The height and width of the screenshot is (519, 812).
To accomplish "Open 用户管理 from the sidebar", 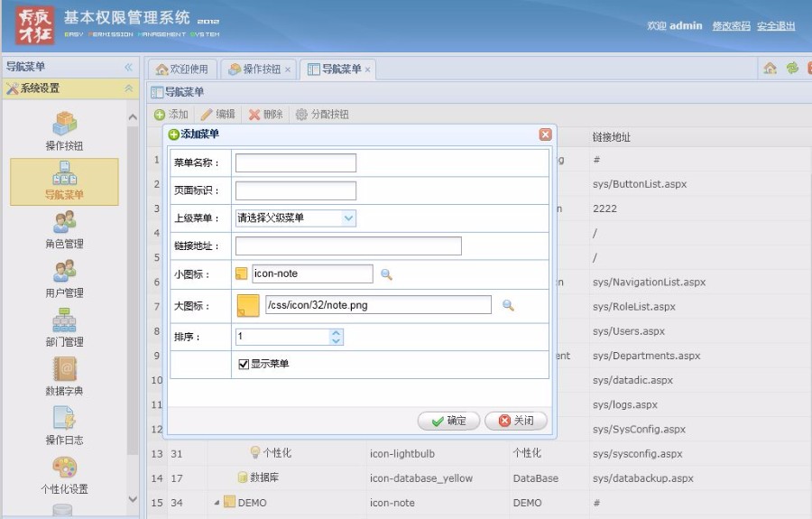I will (x=64, y=279).
